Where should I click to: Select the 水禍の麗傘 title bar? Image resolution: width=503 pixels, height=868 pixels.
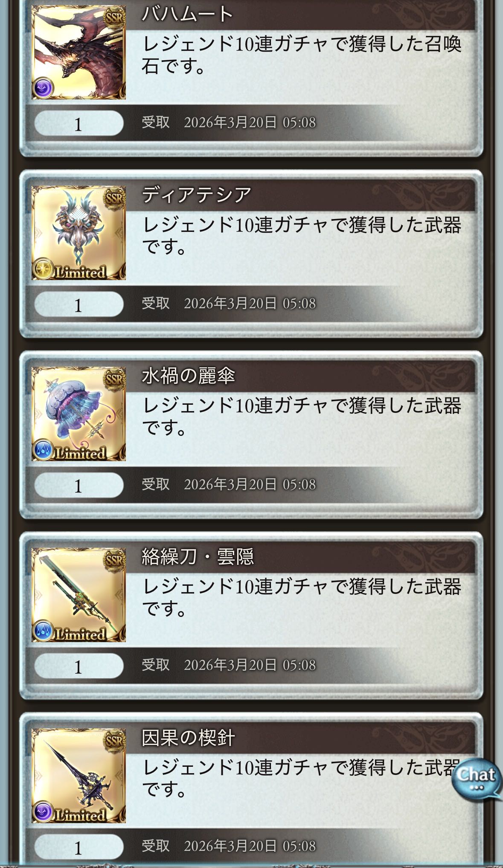click(300, 376)
